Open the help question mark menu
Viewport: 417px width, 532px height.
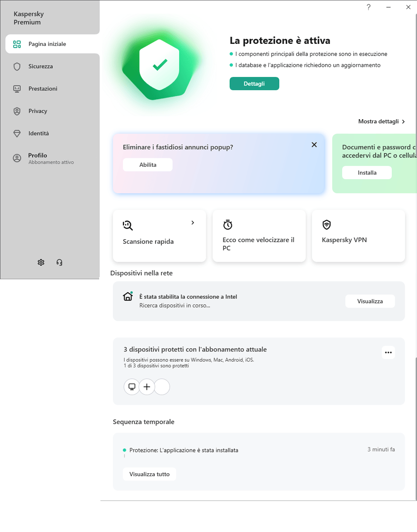(x=368, y=7)
